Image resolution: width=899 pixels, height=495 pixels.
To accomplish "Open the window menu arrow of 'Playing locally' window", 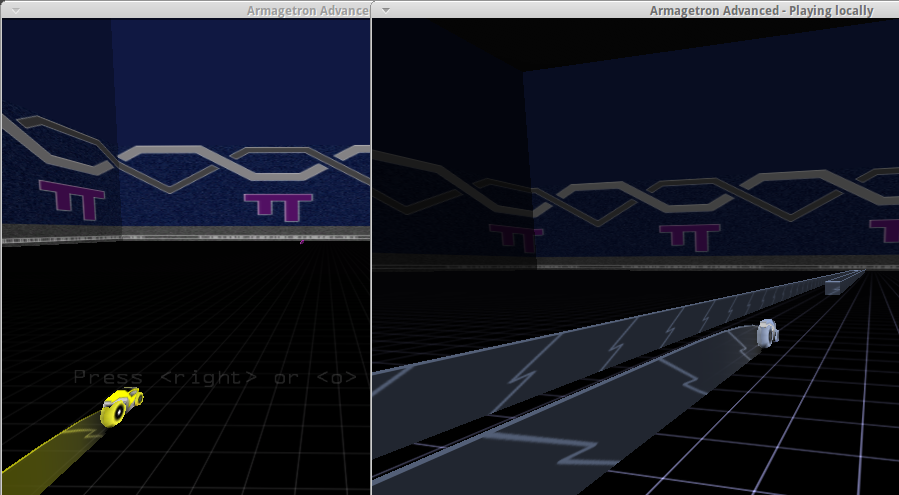I will point(385,10).
